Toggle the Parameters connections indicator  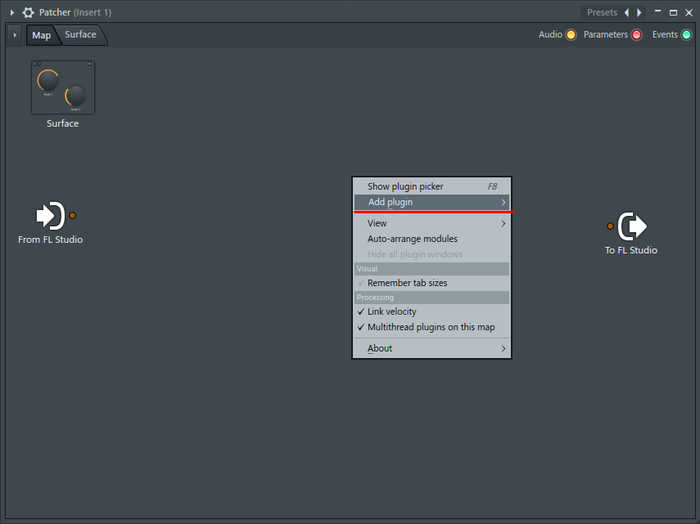click(x=637, y=35)
